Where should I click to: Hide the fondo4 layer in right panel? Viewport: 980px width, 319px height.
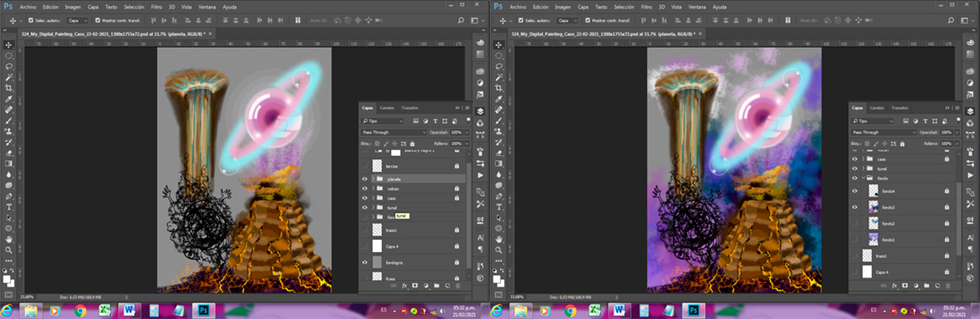[x=855, y=191]
